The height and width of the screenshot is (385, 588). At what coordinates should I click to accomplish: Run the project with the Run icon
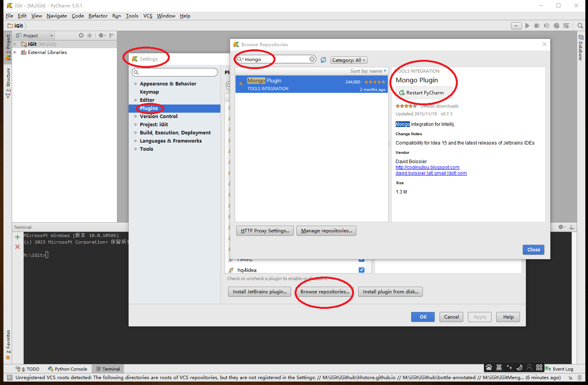(527, 26)
